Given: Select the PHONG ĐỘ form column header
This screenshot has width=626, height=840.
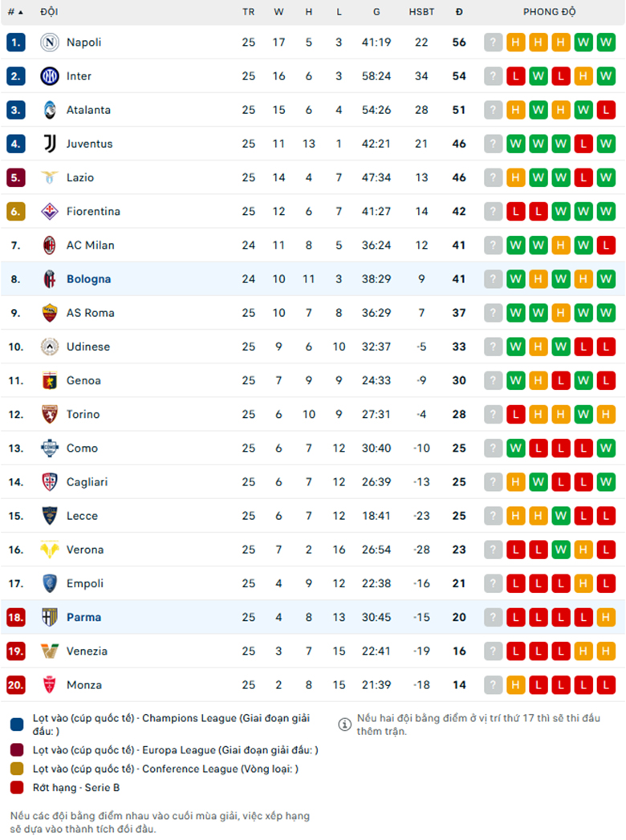Looking at the screenshot, I should 550,12.
